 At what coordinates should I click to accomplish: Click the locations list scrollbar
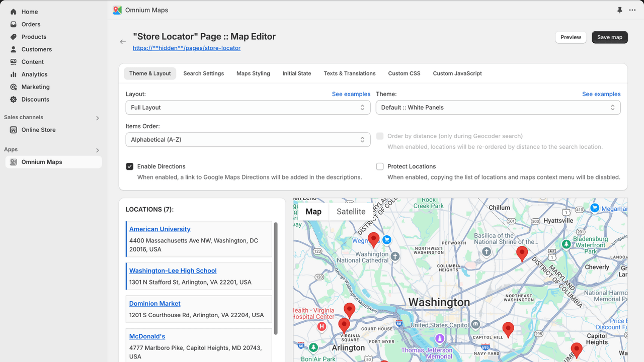(x=275, y=279)
